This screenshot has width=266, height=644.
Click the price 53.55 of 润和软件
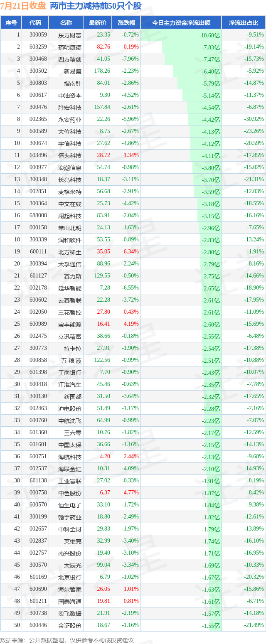tap(103, 240)
